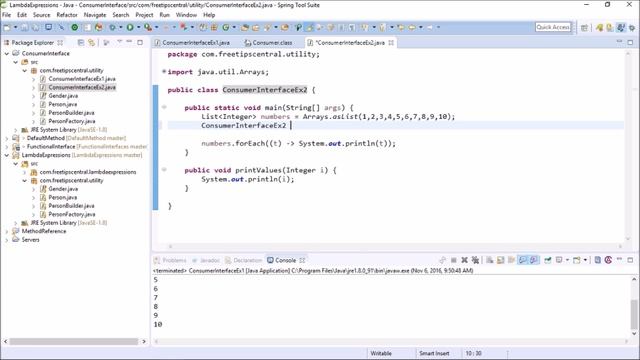Open Package Explorer view menu triangle
640x360 pixels.
click(120, 42)
